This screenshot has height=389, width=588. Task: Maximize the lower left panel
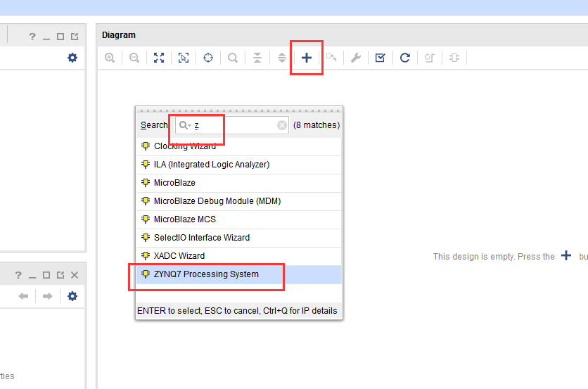(46, 275)
